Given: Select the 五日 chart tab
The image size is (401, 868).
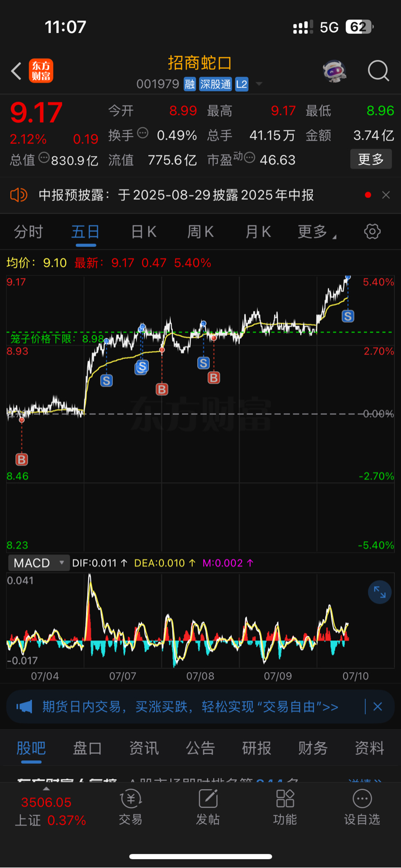Looking at the screenshot, I should (x=86, y=232).
